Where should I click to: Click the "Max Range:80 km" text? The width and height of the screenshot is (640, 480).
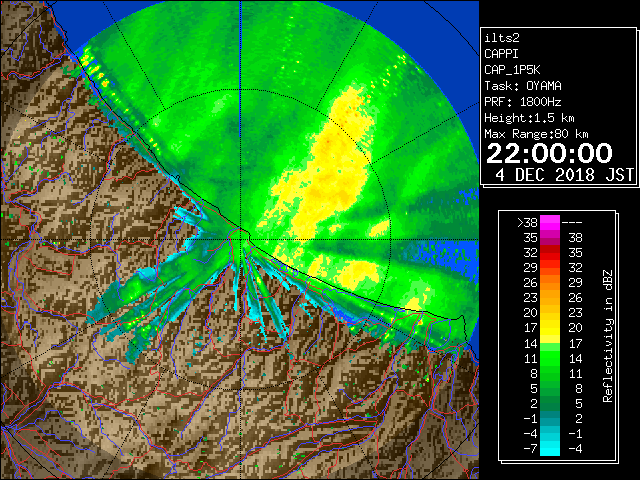[x=536, y=134]
